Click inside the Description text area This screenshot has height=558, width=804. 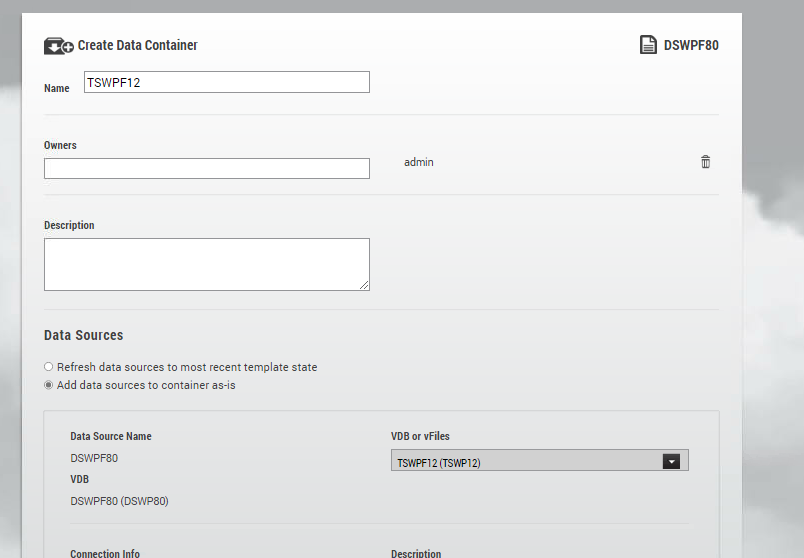pos(207,264)
